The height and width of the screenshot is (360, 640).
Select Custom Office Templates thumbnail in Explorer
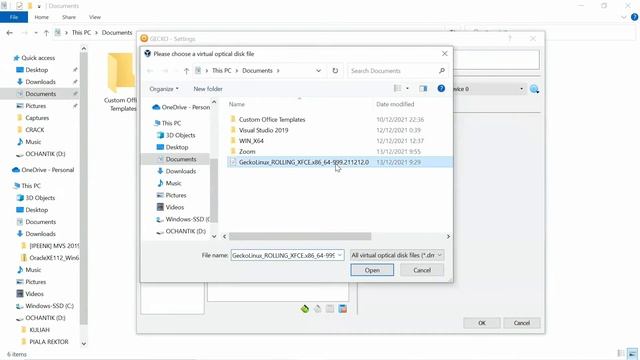(120, 82)
